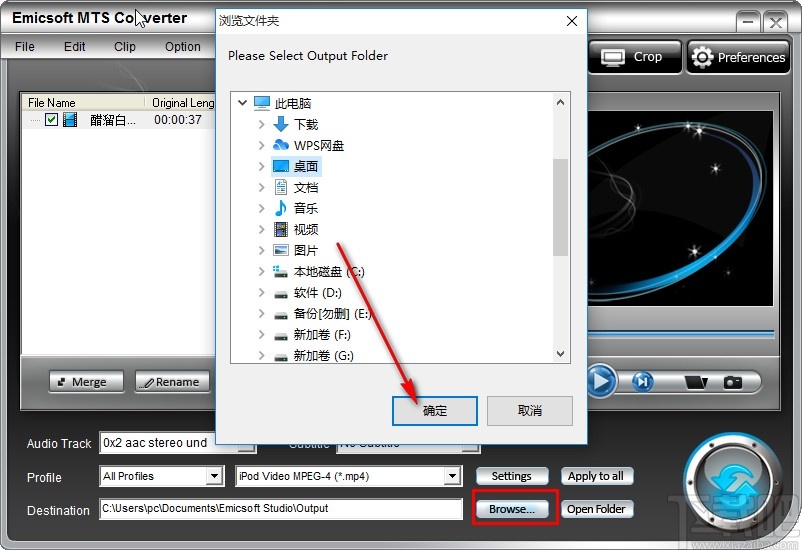Select the 图片 pictures icon
The height and width of the screenshot is (550, 802).
tap(281, 250)
